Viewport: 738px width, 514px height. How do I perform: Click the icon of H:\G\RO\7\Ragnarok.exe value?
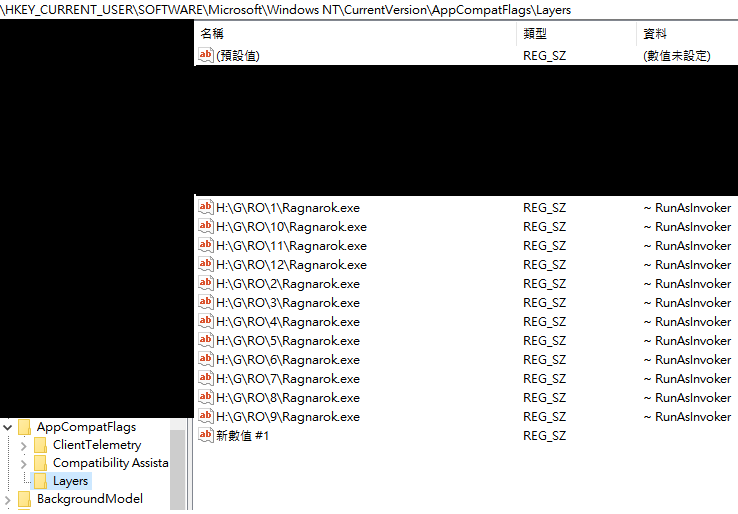point(206,378)
